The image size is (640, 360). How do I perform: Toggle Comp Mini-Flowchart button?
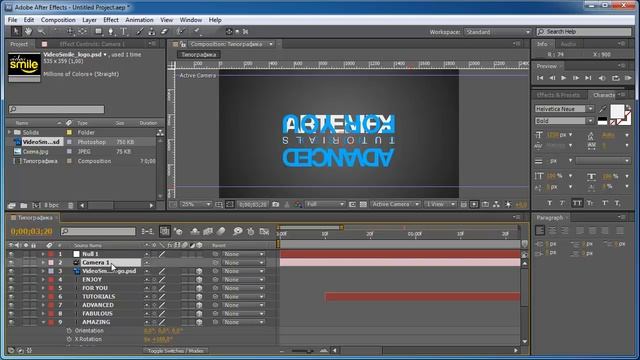tap(147, 231)
